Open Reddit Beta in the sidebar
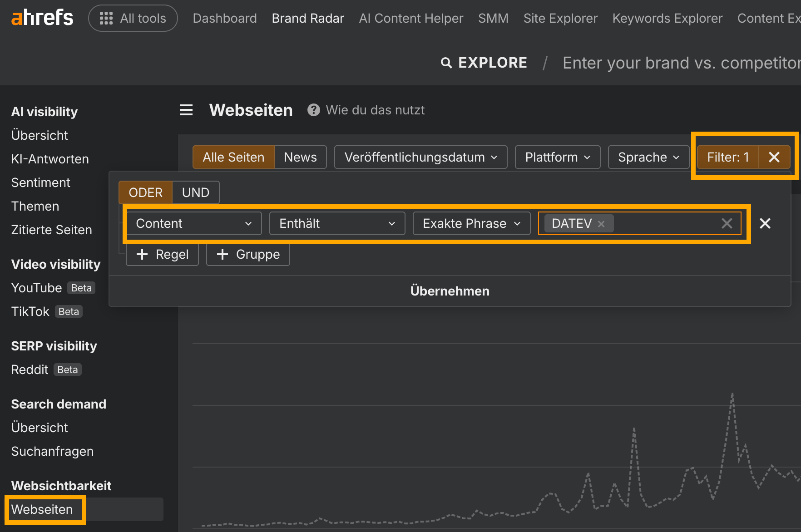This screenshot has width=801, height=532. coord(46,369)
